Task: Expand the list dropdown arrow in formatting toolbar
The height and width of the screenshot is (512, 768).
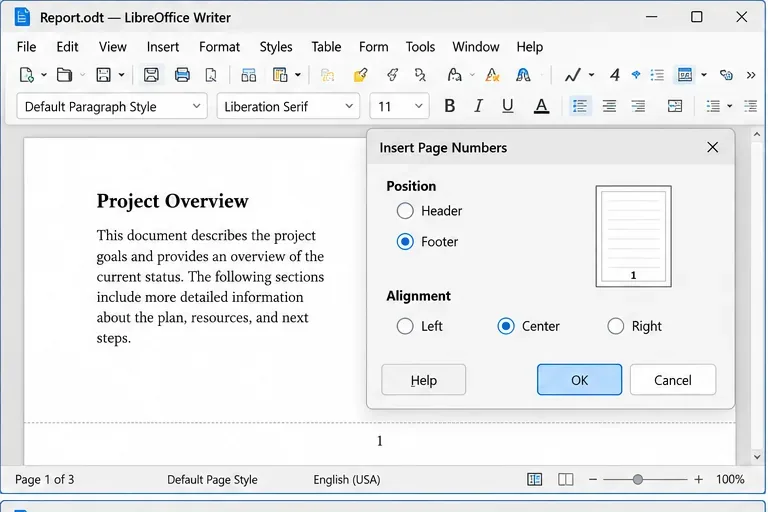Action: point(730,106)
